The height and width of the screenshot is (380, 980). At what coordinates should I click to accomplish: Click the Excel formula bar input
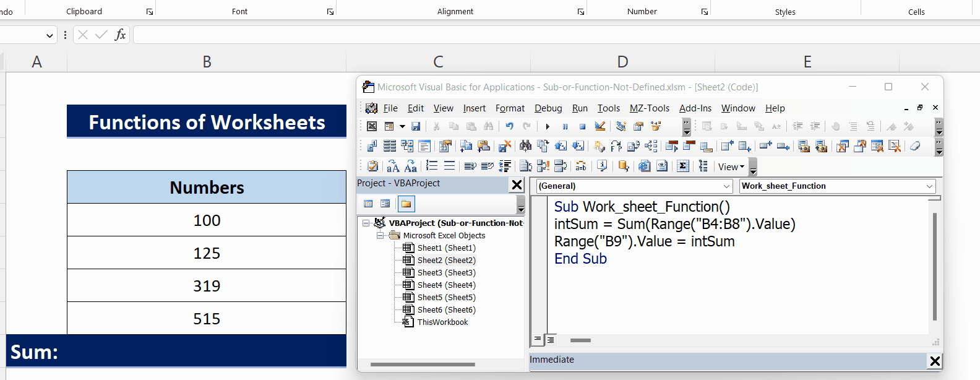click(556, 35)
